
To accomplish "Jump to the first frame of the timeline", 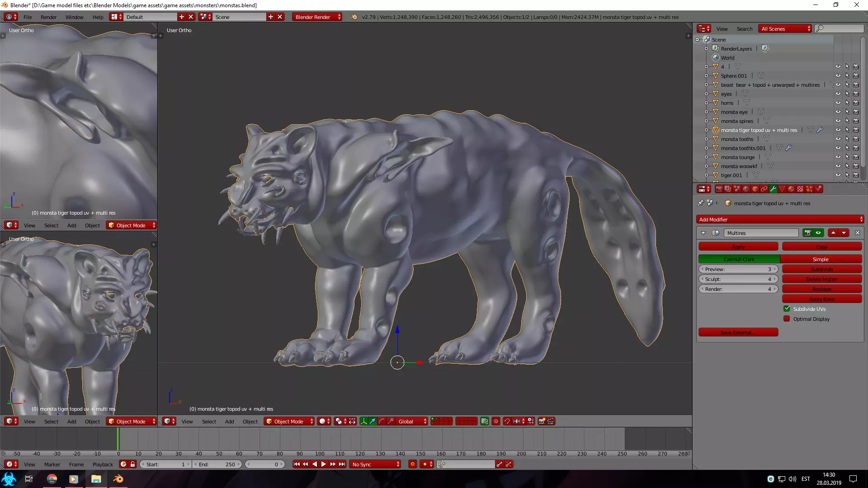I will (x=296, y=465).
